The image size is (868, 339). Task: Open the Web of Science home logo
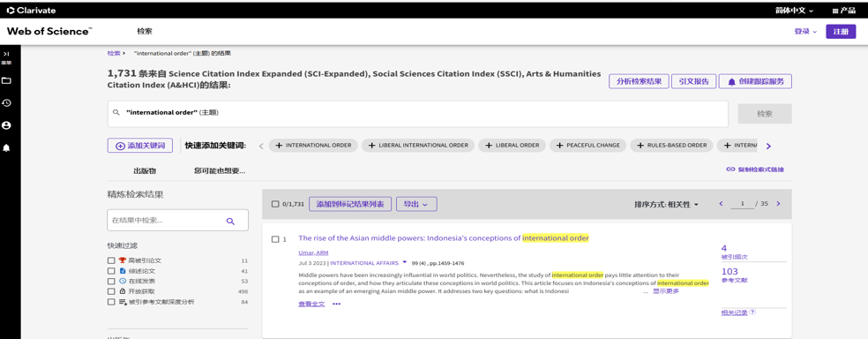click(x=49, y=32)
